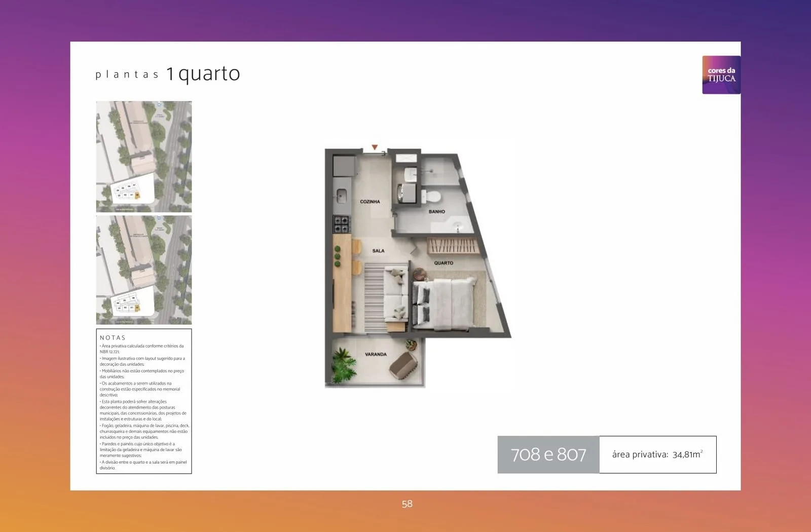Click the potted plant on the veranda
Screen dimensions: 811x532
pyautogui.click(x=344, y=363)
